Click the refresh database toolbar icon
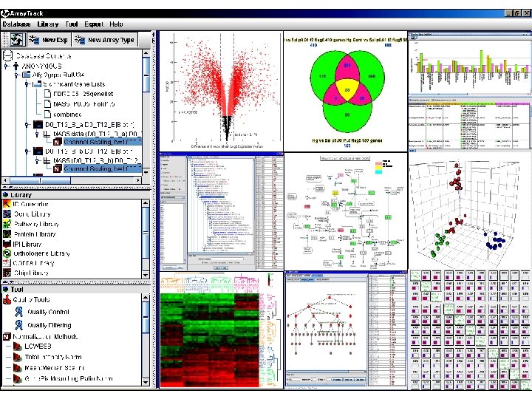This screenshot has width=532, height=399. click(17, 40)
